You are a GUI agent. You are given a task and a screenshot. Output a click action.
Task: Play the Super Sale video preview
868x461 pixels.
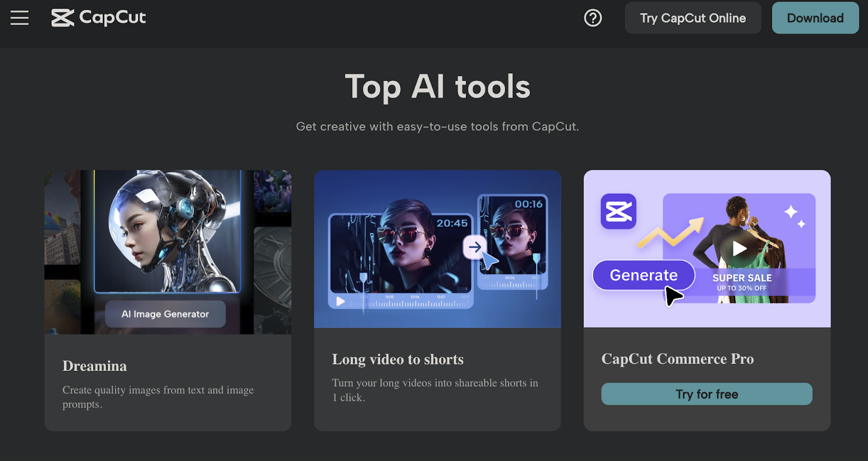[739, 248]
